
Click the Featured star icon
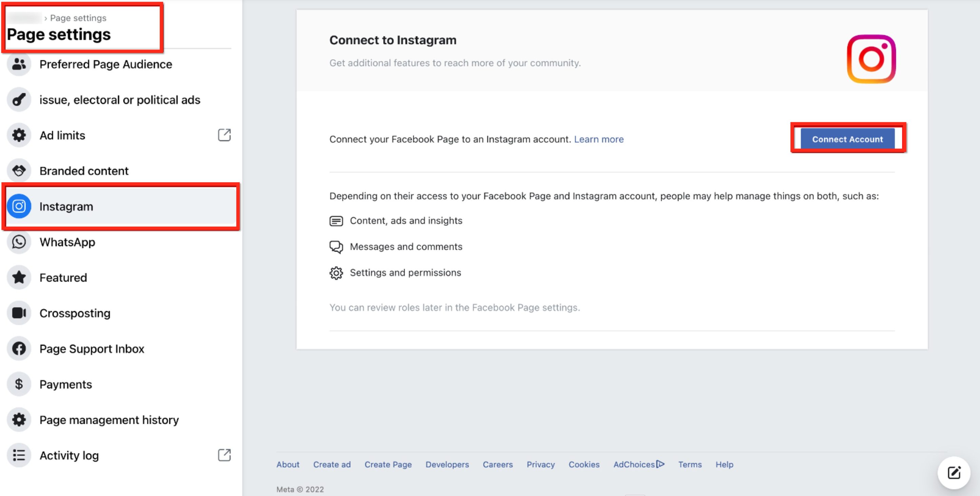(x=19, y=277)
